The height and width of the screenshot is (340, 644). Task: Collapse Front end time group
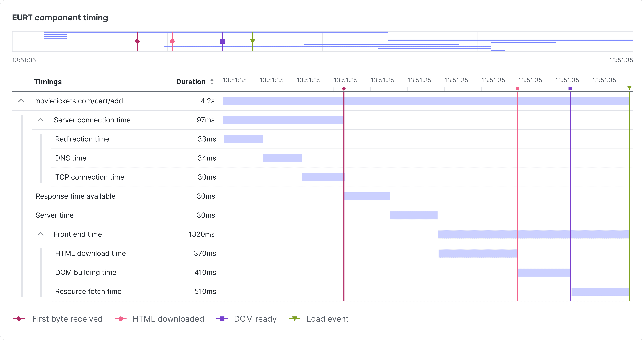tap(41, 234)
